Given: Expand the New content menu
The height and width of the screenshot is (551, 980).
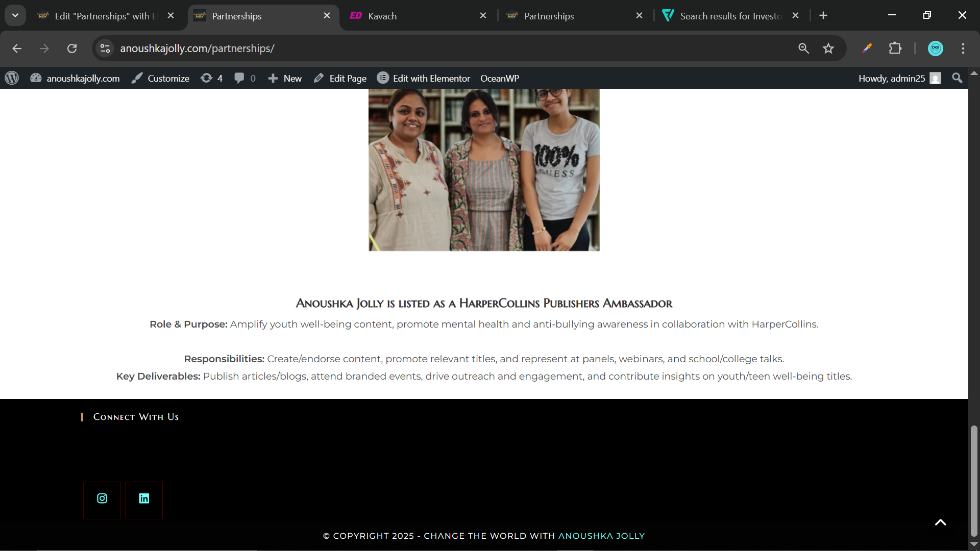Looking at the screenshot, I should [285, 78].
